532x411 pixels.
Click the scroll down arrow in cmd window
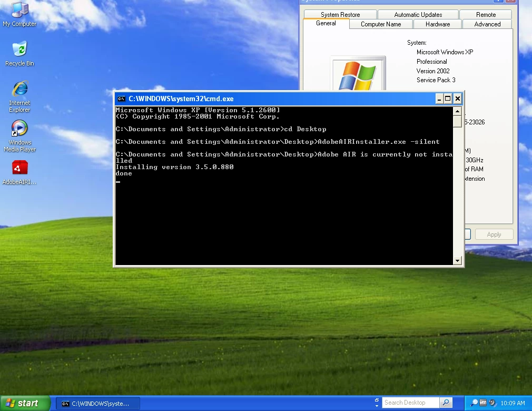pos(457,261)
